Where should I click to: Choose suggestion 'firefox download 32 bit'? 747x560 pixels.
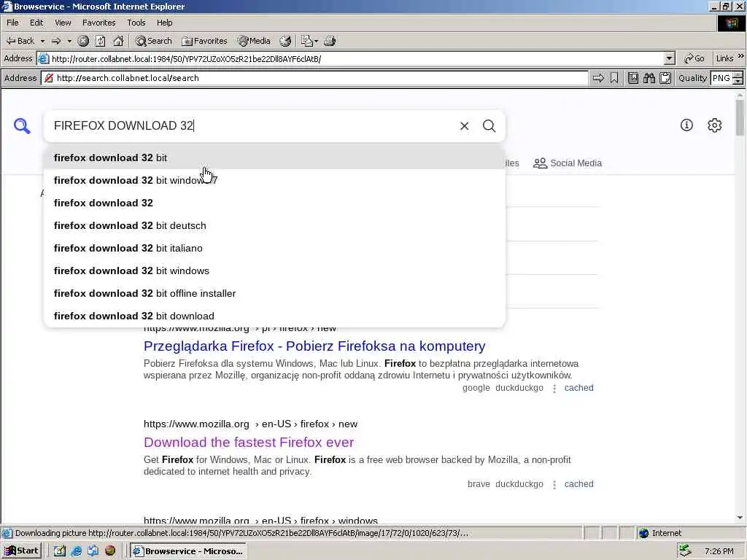coord(274,157)
